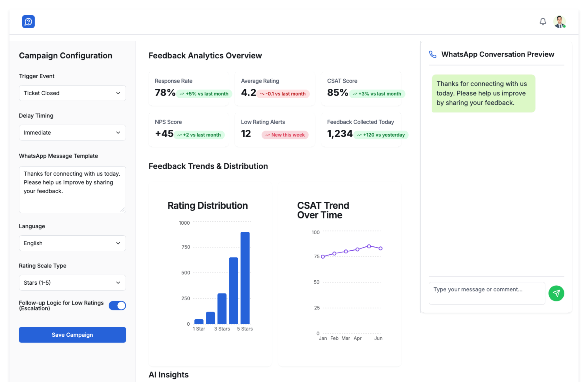Click the Type your message input field
This screenshot has height=382, width=588.
(x=487, y=293)
